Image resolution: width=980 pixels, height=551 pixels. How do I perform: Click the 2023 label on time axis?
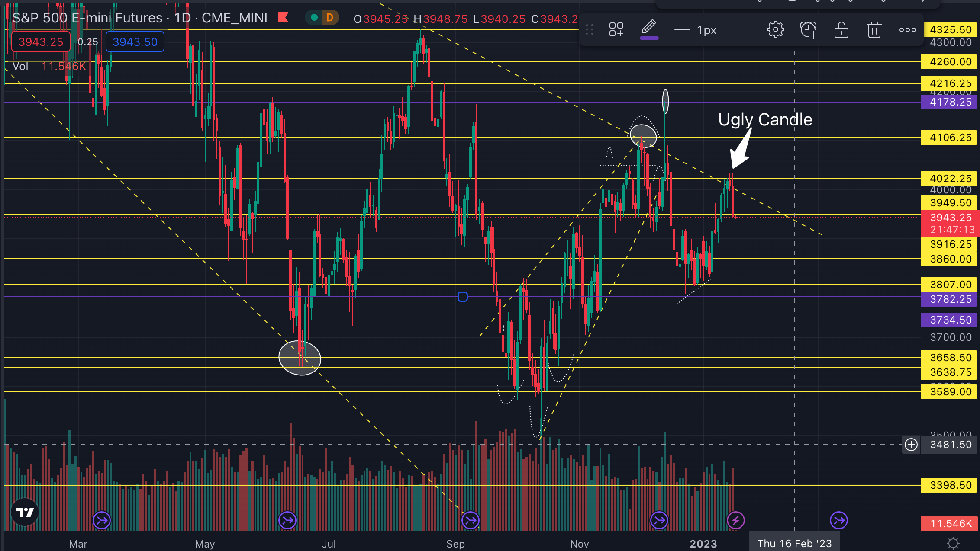[x=703, y=544]
